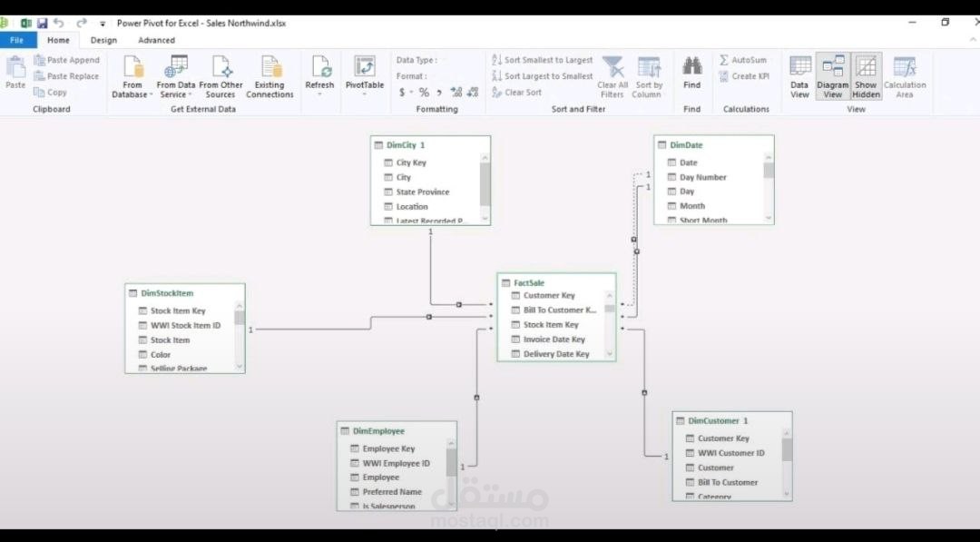
Task: Click the Undo arrow icon
Action: 59,23
